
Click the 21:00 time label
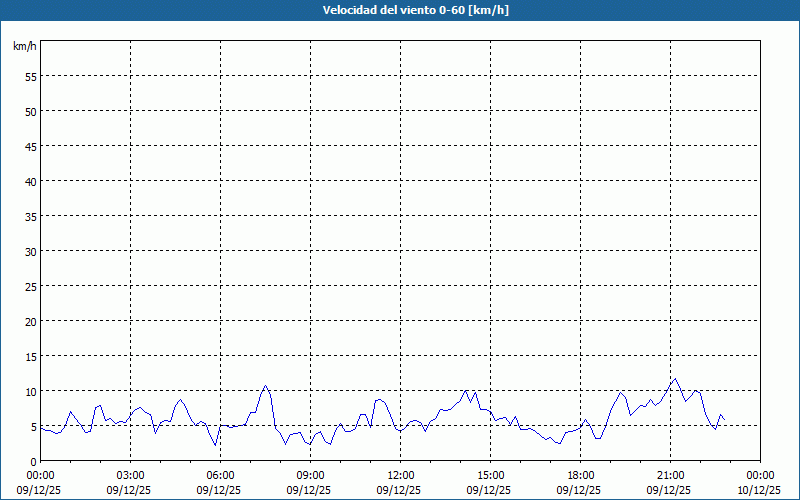point(670,475)
